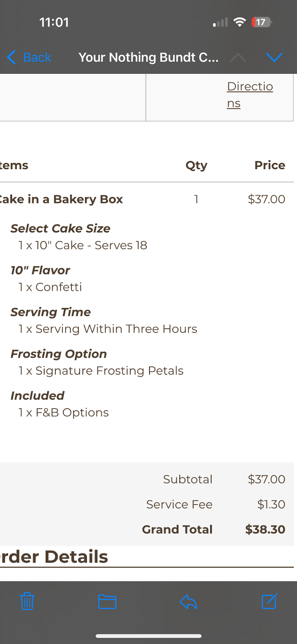The image size is (297, 644).
Task: Tap the battery indicator in status bar
Action: coord(261,22)
